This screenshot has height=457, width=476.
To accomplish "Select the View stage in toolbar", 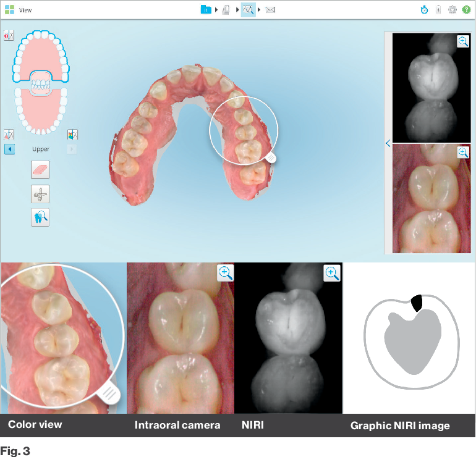I will (248, 10).
